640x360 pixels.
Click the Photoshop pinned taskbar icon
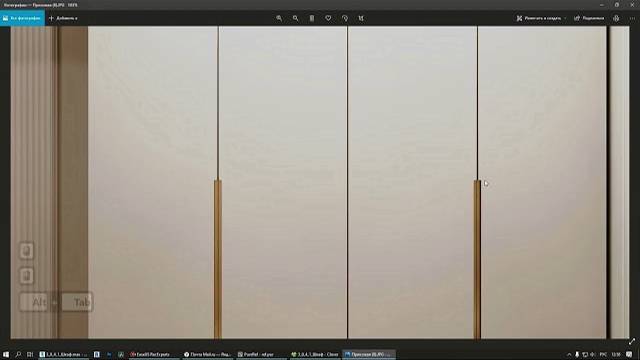(109, 355)
